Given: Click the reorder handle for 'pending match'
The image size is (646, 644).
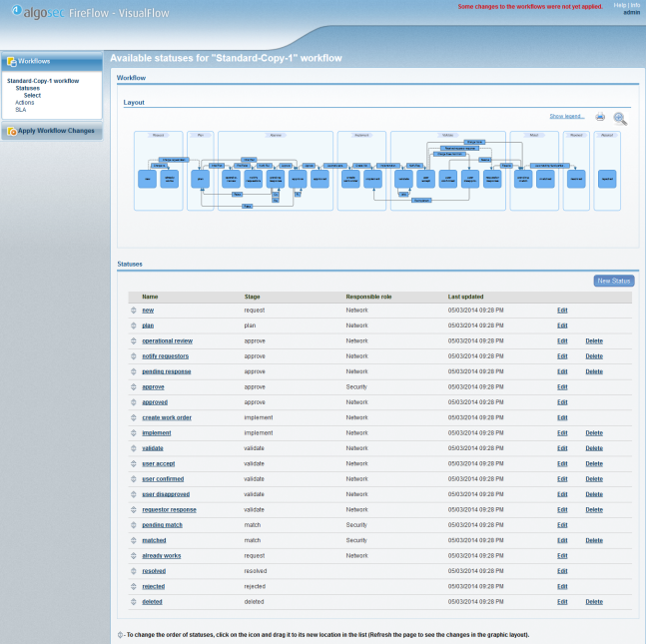Looking at the screenshot, I should (133, 525).
